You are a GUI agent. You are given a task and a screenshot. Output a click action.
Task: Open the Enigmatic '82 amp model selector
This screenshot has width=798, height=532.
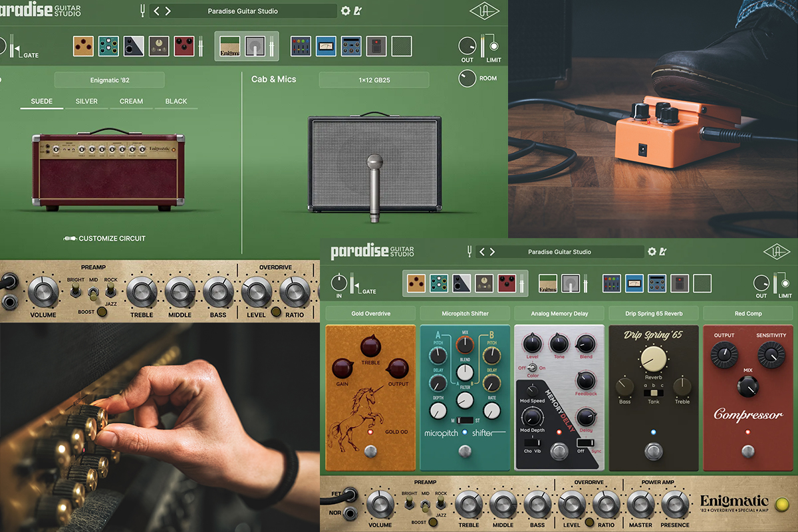109,79
